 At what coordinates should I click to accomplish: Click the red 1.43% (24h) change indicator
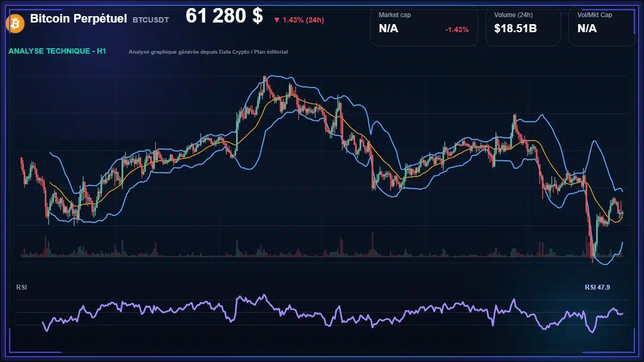(299, 20)
